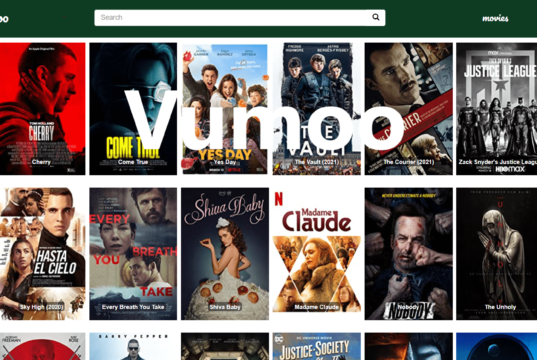Select the Madame Claude Netflix poster
The width and height of the screenshot is (537, 360).
pos(317,254)
